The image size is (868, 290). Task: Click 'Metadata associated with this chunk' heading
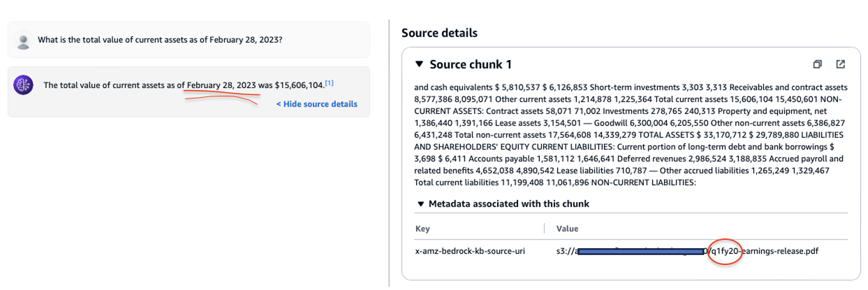pos(509,204)
